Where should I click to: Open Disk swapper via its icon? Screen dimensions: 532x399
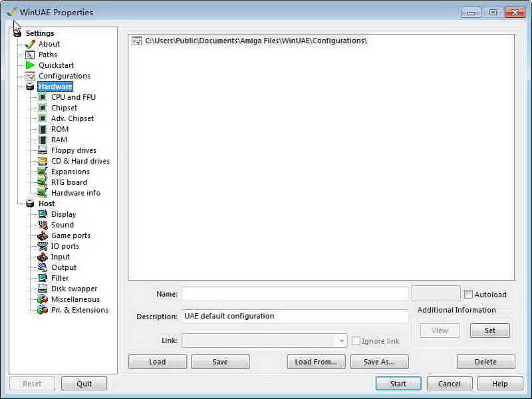click(x=43, y=289)
